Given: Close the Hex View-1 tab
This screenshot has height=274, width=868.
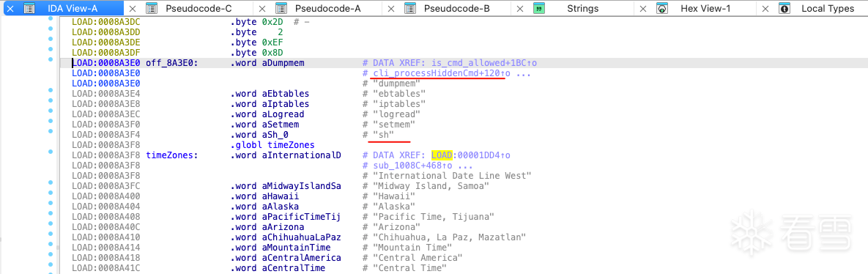Looking at the screenshot, I should coord(642,9).
